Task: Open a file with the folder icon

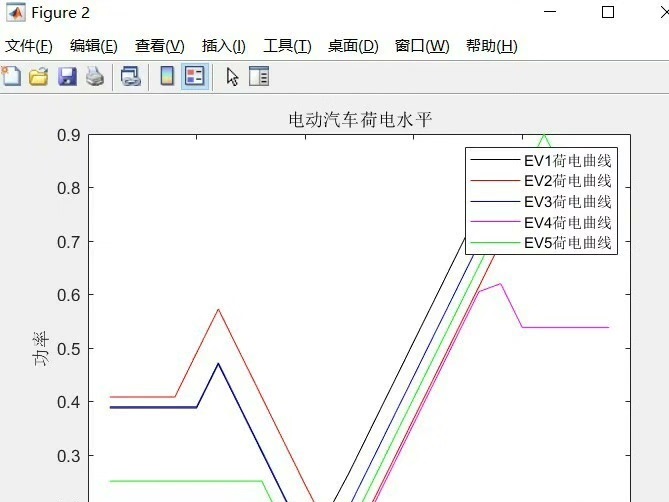Action: click(x=38, y=77)
